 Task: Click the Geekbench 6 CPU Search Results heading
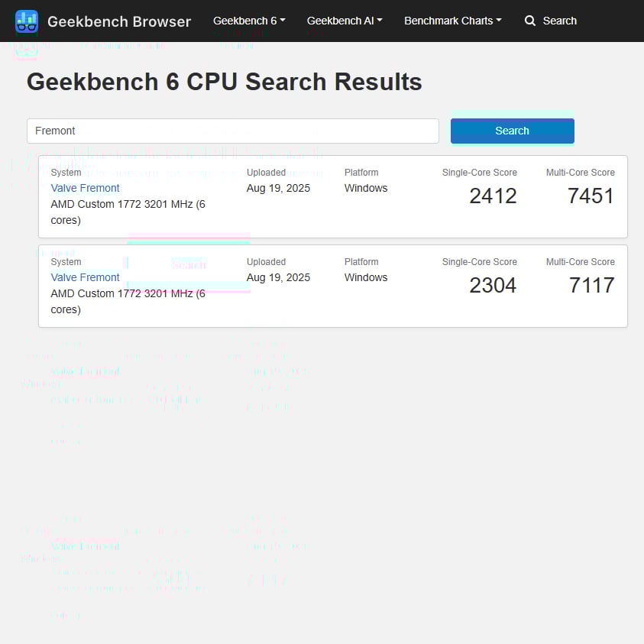[x=225, y=81]
